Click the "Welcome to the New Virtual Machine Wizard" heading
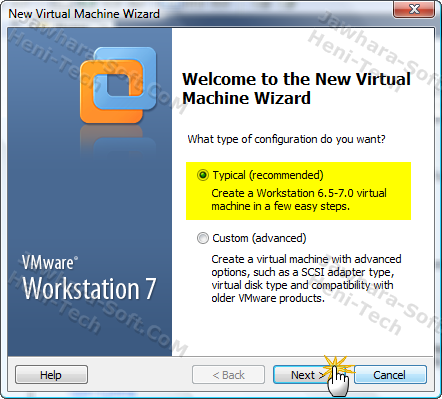 tap(296, 88)
